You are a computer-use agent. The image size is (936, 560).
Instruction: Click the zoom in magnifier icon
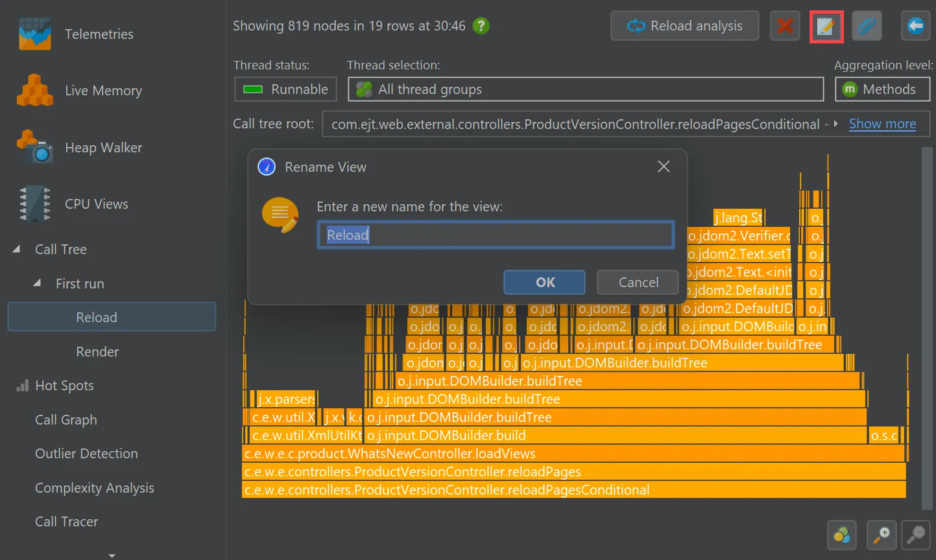(882, 535)
